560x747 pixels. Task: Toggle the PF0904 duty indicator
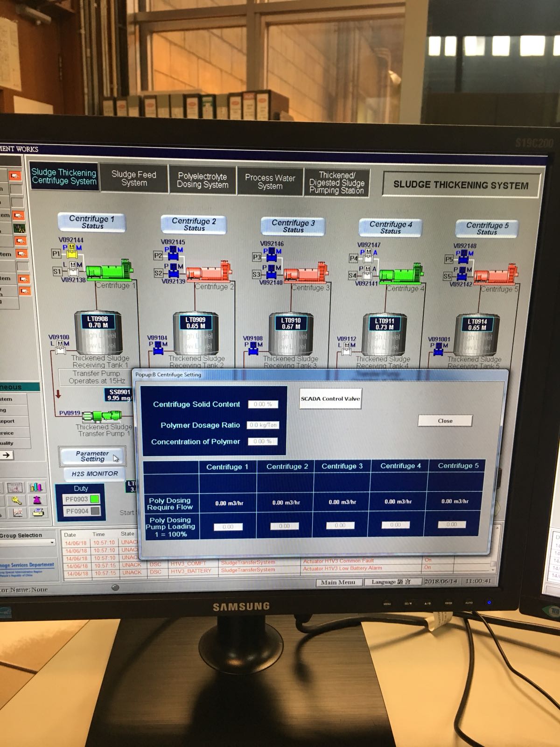tap(95, 511)
